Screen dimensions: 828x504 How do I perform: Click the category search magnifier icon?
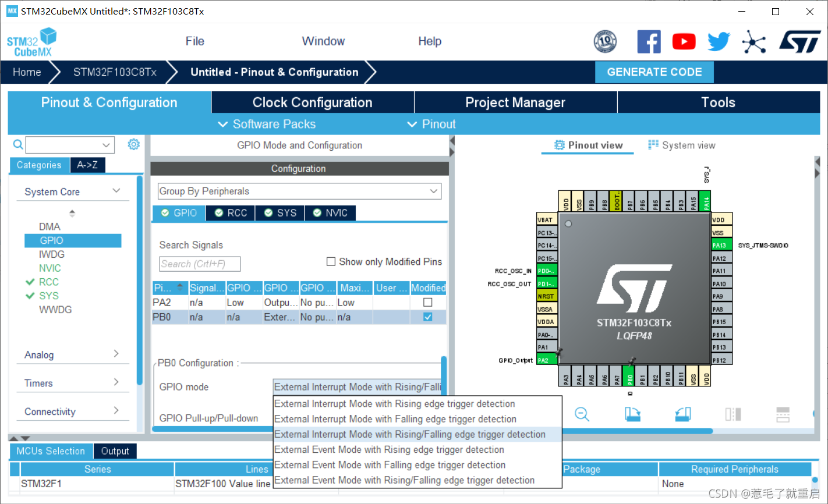tap(18, 144)
